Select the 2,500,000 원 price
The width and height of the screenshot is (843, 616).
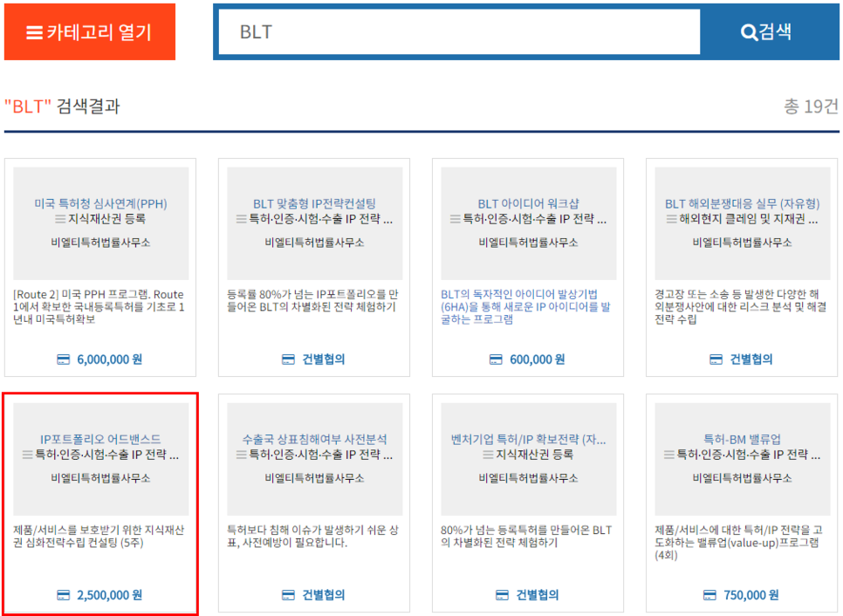point(110,595)
